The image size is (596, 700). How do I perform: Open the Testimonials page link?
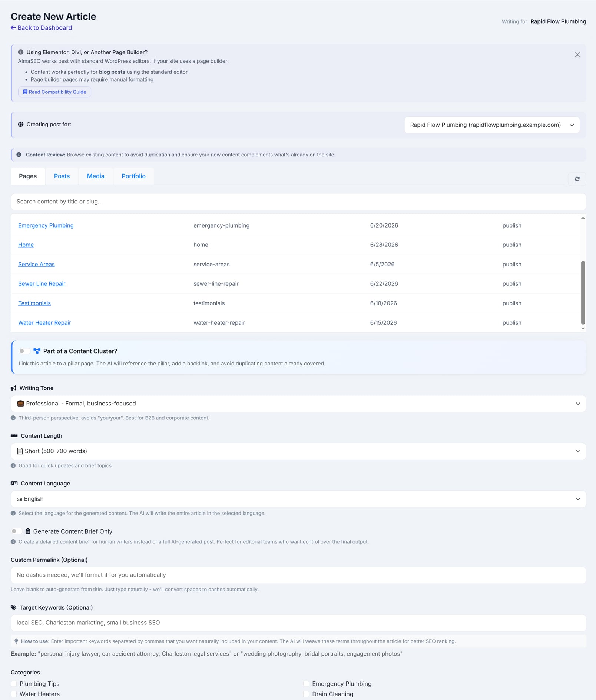[x=34, y=303]
